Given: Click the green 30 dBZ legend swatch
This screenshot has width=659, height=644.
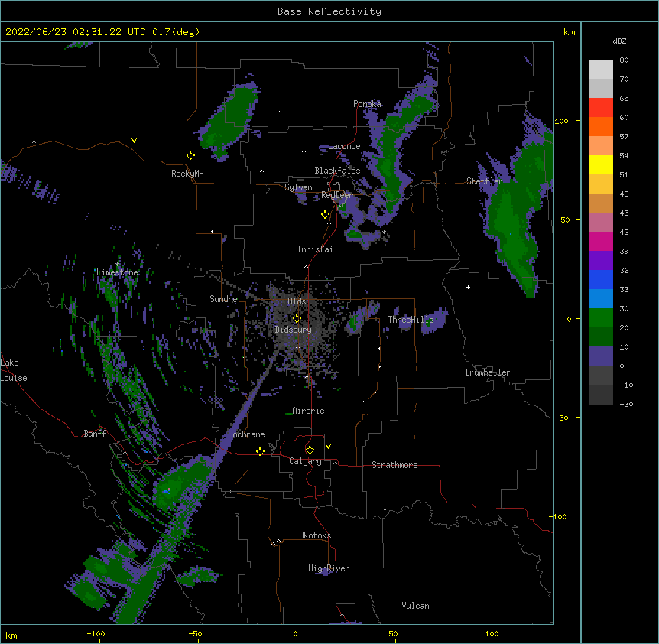Looking at the screenshot, I should tap(601, 318).
